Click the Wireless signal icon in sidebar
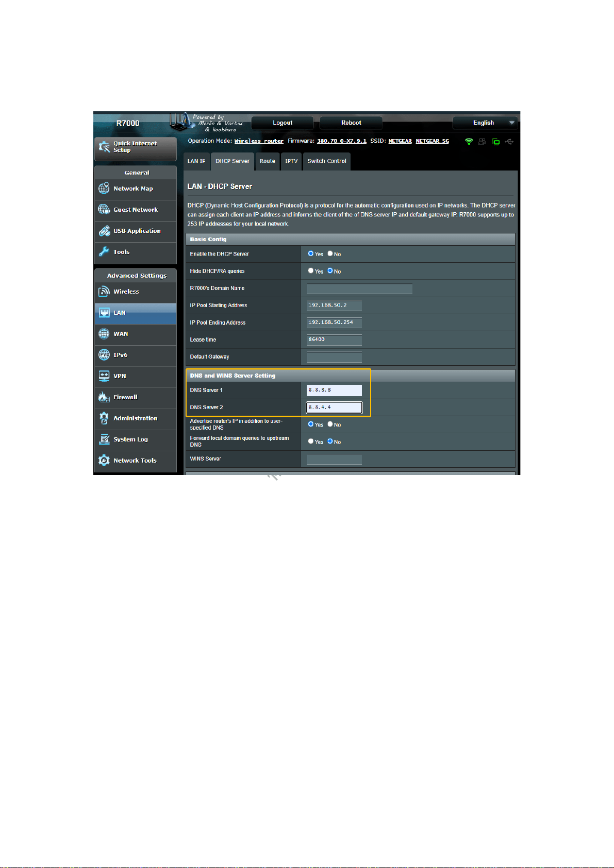Image resolution: width=614 pixels, height=868 pixels. 104,292
